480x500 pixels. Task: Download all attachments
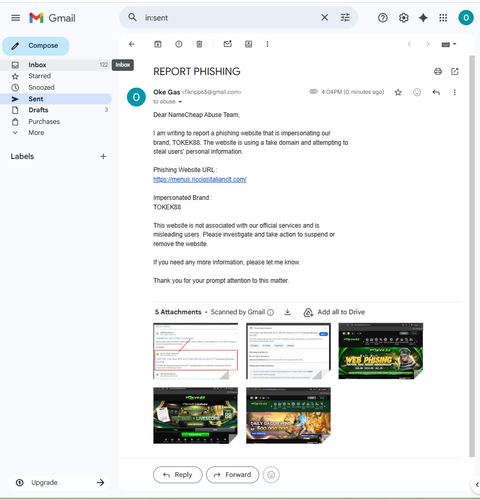pos(287,312)
